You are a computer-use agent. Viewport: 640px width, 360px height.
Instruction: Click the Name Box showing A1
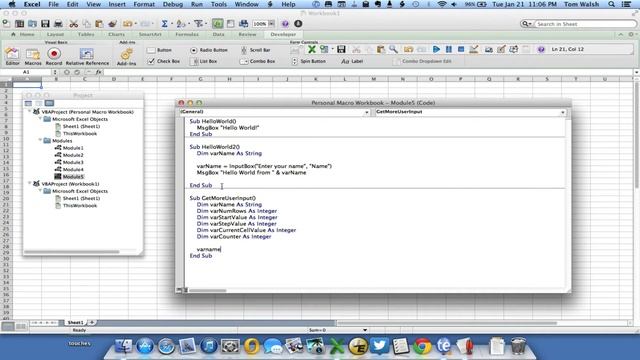point(26,72)
